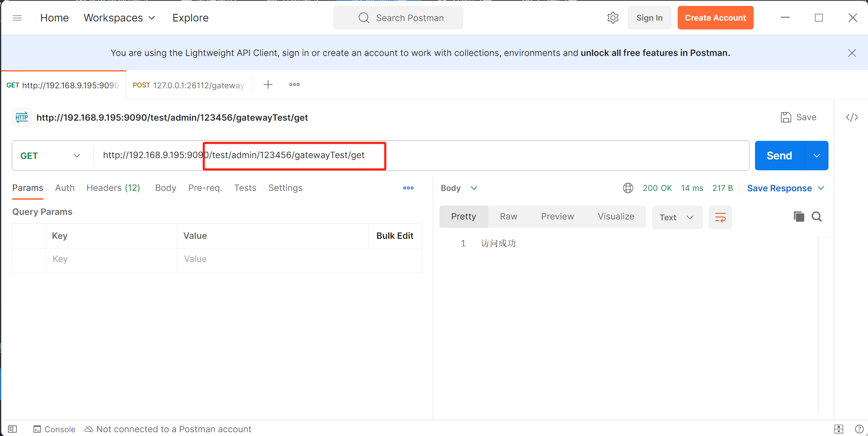Image resolution: width=868 pixels, height=436 pixels.
Task: Open Console from status bar
Action: [x=55, y=429]
